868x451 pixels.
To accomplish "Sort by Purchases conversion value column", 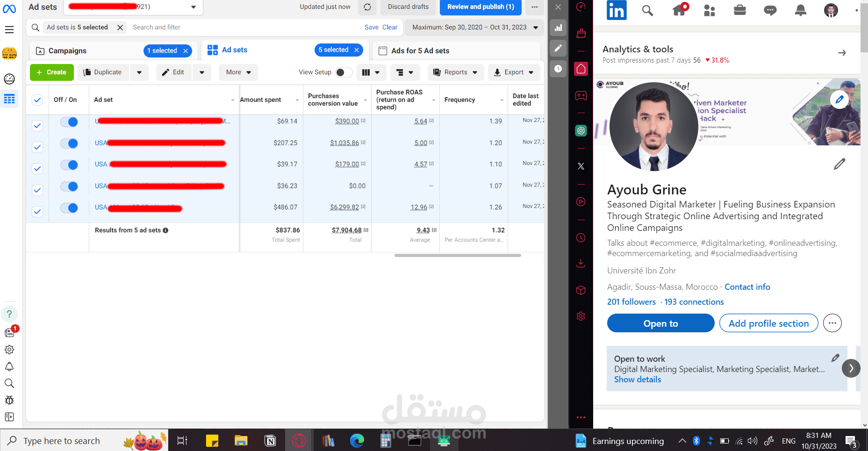I will click(333, 100).
